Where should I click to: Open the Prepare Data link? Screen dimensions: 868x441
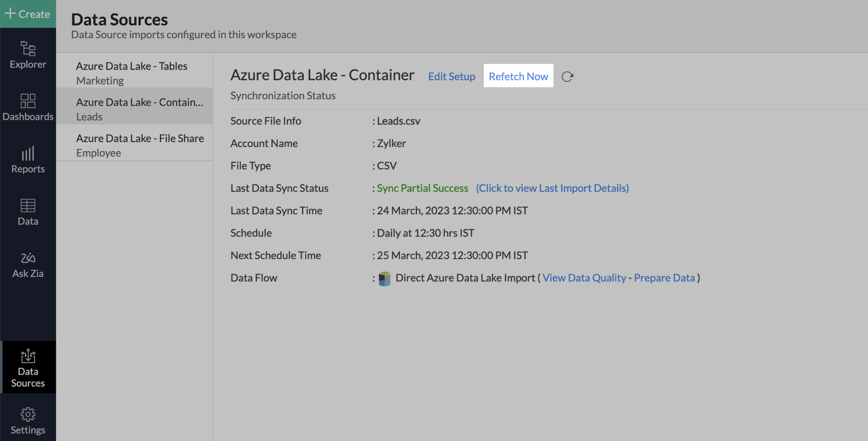click(x=664, y=278)
